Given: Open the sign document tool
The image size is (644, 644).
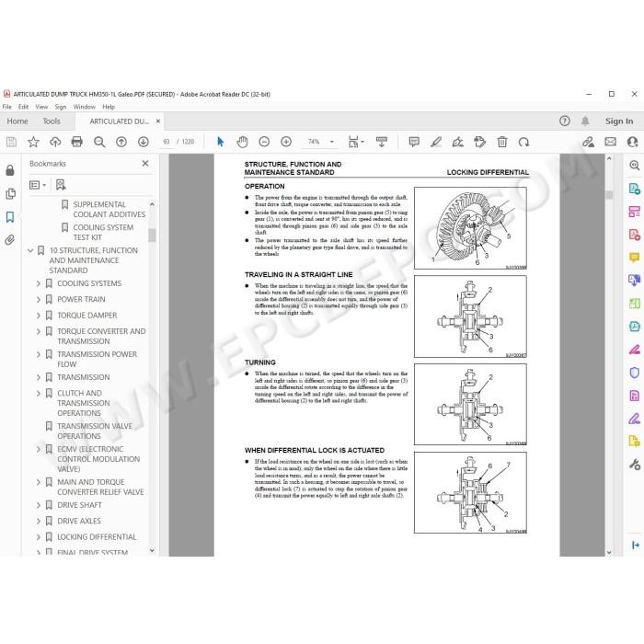Looking at the screenshot, I should (457, 142).
